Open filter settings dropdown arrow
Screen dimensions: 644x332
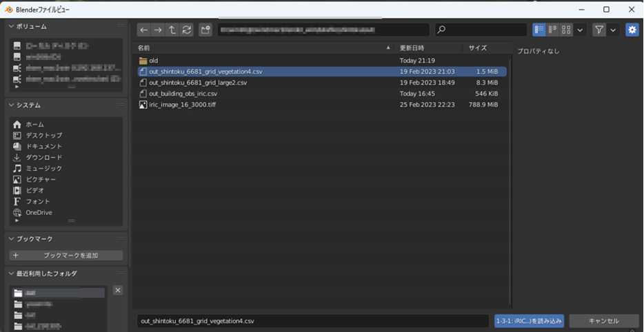point(613,30)
